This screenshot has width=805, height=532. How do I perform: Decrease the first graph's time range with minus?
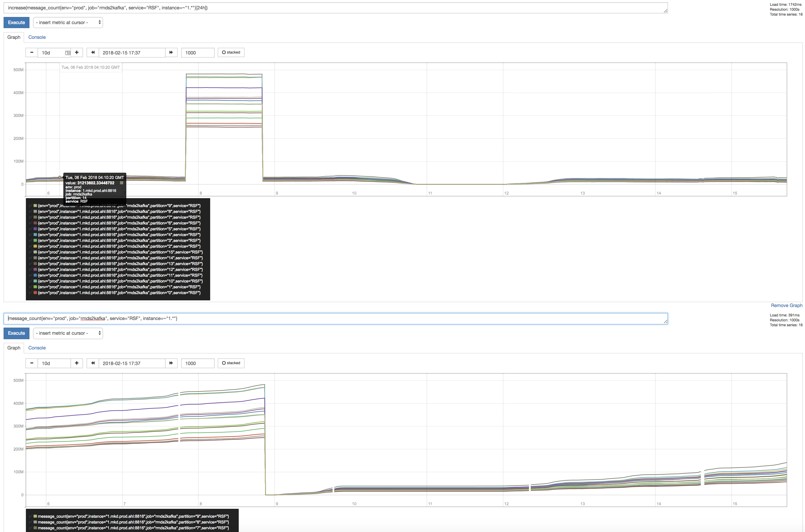tap(31, 52)
